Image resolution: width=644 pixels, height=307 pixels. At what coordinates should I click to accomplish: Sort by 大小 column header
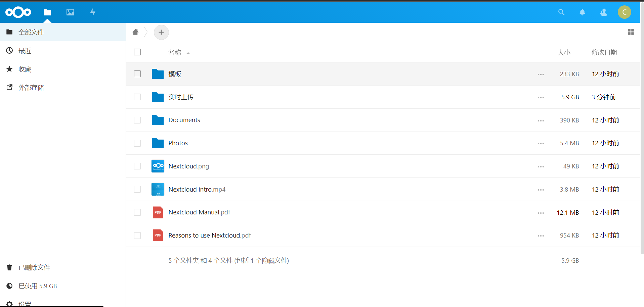tap(564, 52)
